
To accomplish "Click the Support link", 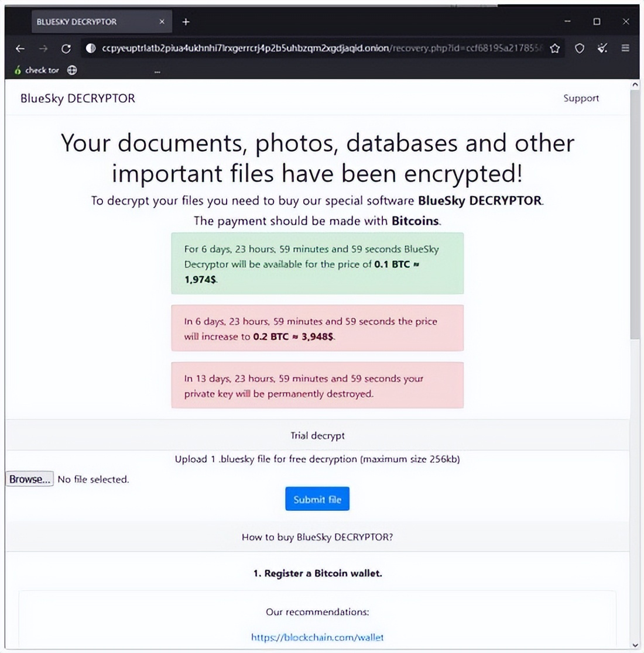I will [x=581, y=98].
